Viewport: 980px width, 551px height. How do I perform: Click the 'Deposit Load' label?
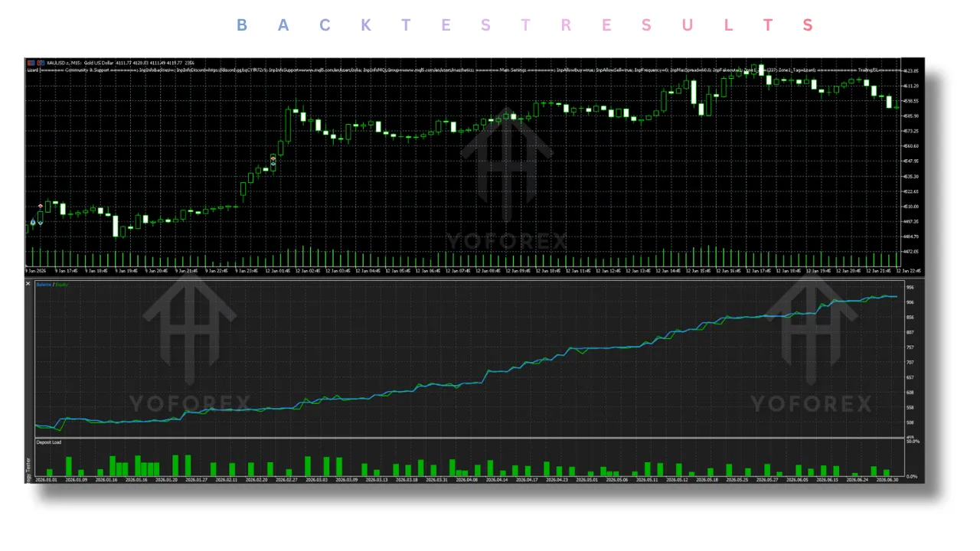(48, 442)
